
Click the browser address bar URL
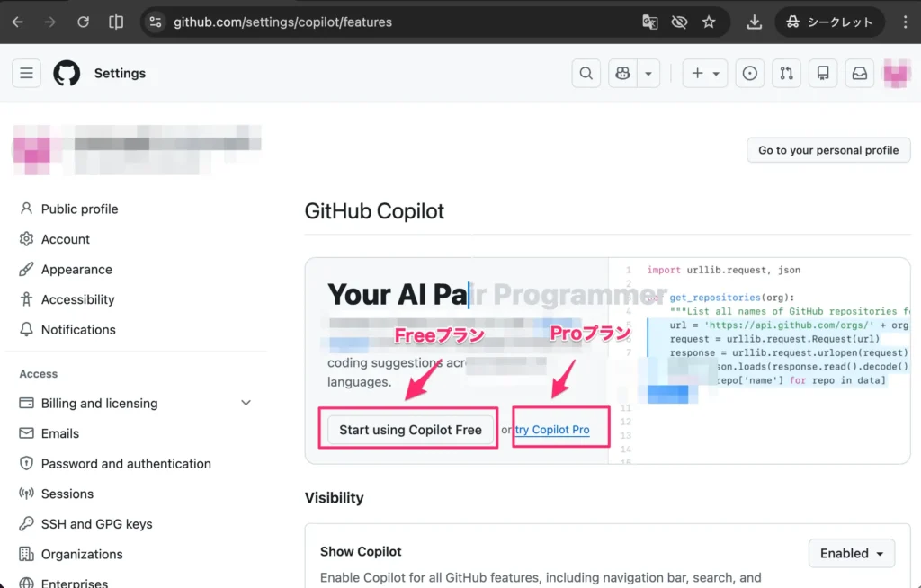pos(282,22)
